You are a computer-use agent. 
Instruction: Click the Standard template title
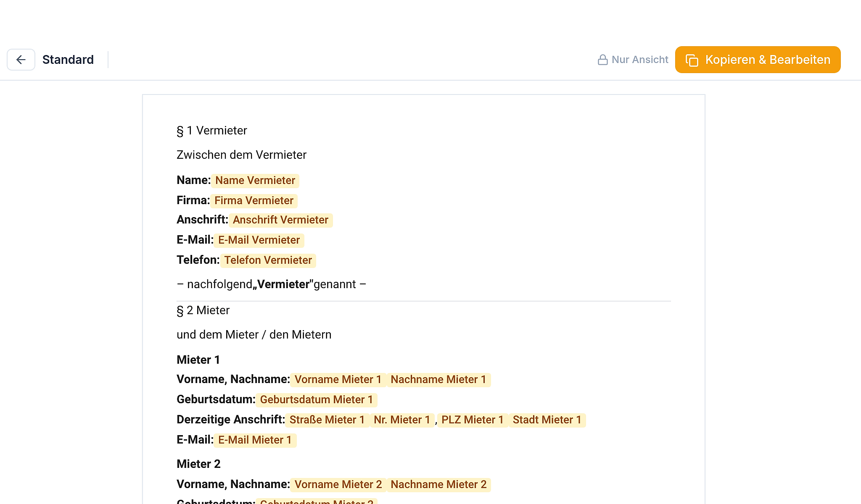coord(68,60)
